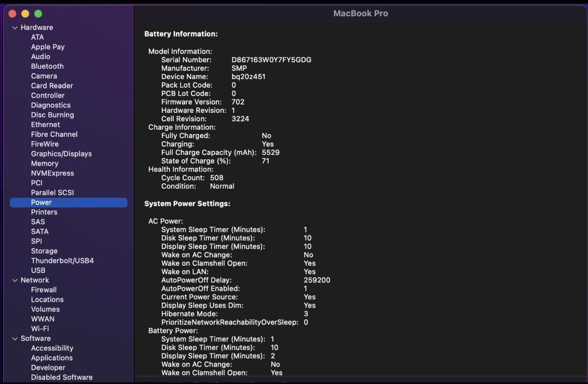The image size is (588, 384).
Task: Open the Ethernet hardware entry
Action: click(45, 124)
